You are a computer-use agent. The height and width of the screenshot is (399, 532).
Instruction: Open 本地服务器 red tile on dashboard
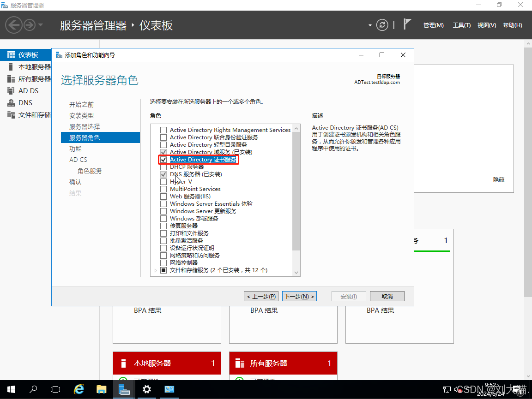coord(167,363)
